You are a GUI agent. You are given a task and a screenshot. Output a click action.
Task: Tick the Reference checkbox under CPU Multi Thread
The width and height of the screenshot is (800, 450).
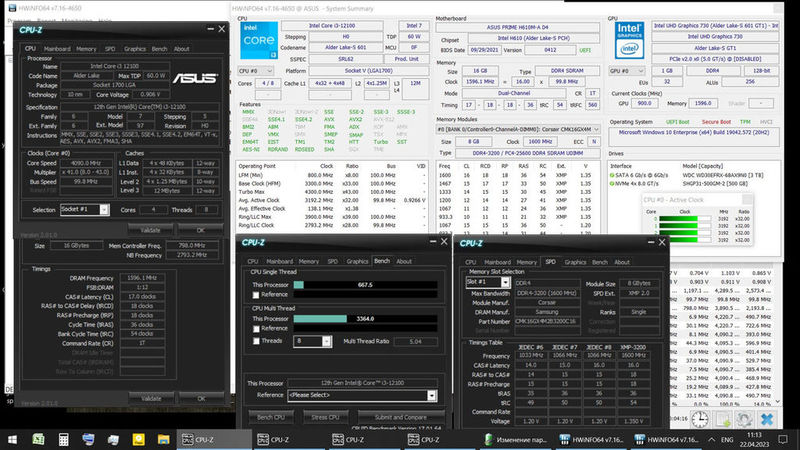(256, 329)
